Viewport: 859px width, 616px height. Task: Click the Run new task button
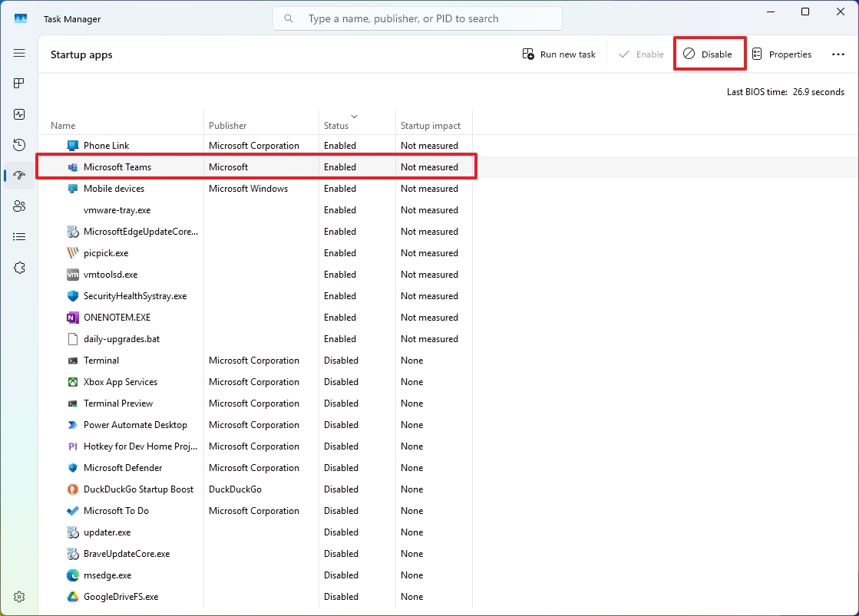559,54
